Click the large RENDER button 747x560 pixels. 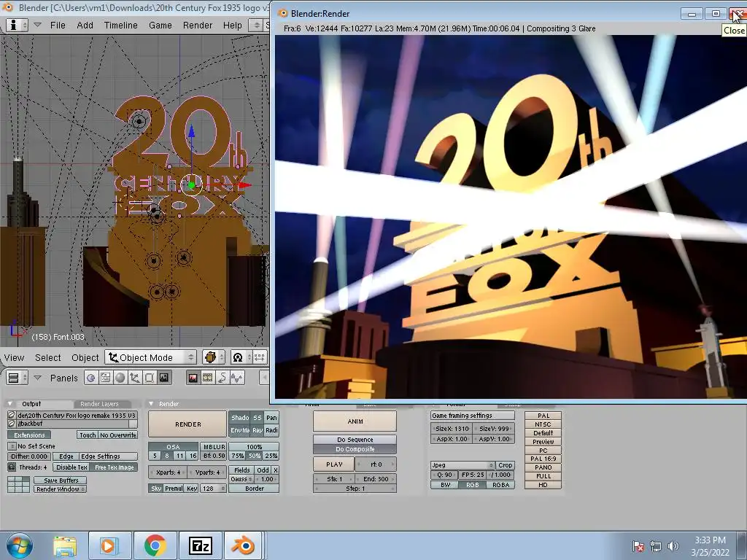click(x=187, y=424)
